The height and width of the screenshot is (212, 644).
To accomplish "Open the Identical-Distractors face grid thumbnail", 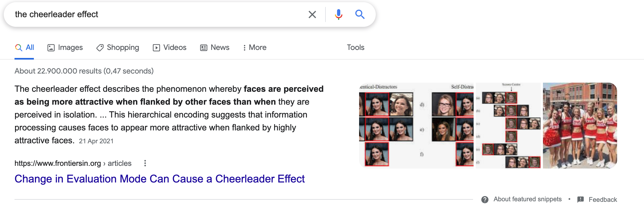I will (x=416, y=126).
